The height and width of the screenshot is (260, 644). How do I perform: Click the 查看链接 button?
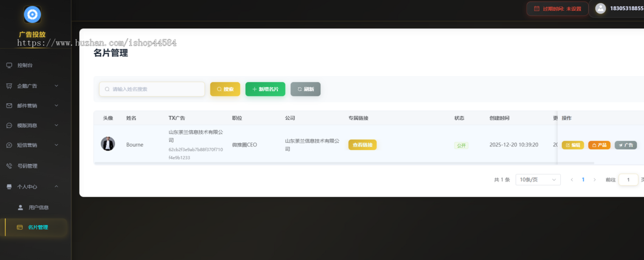(x=363, y=145)
